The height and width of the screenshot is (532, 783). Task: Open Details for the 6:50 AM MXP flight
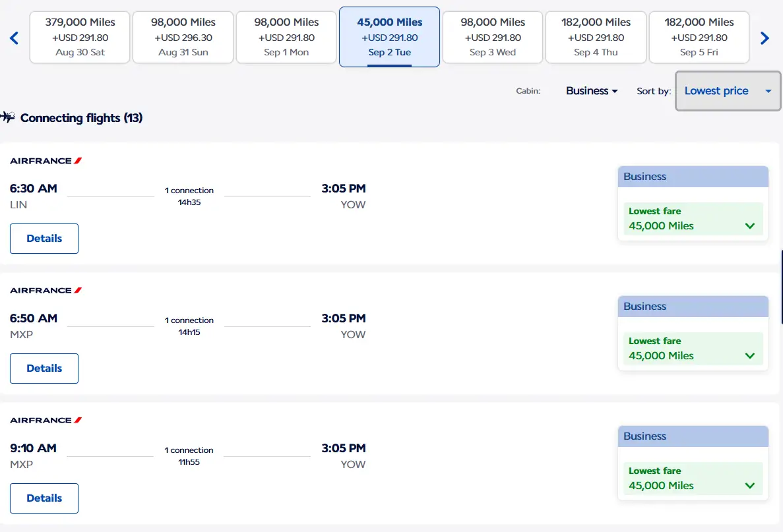click(44, 369)
